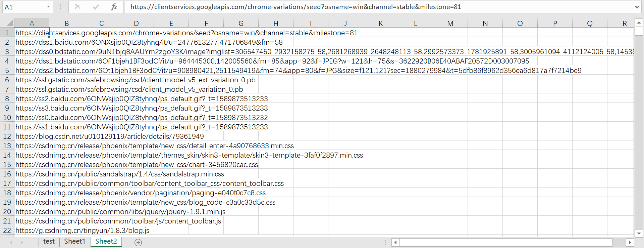
Task: Click the Cancel (X) formula bar icon
Action: 77,7
